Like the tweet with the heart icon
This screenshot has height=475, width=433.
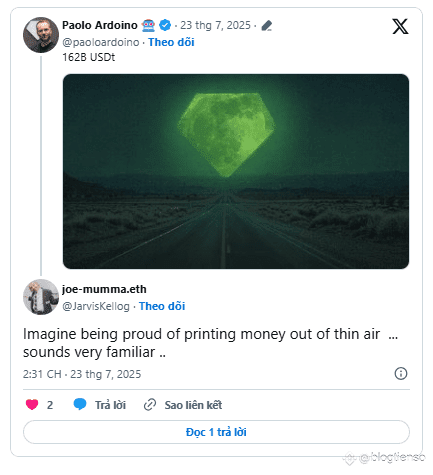pyautogui.click(x=32, y=405)
